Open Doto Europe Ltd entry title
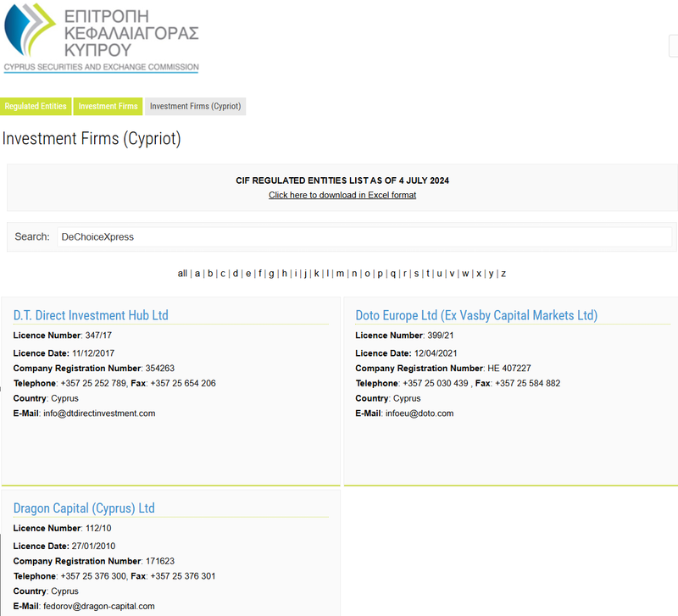Image resolution: width=678 pixels, height=616 pixels. point(476,315)
